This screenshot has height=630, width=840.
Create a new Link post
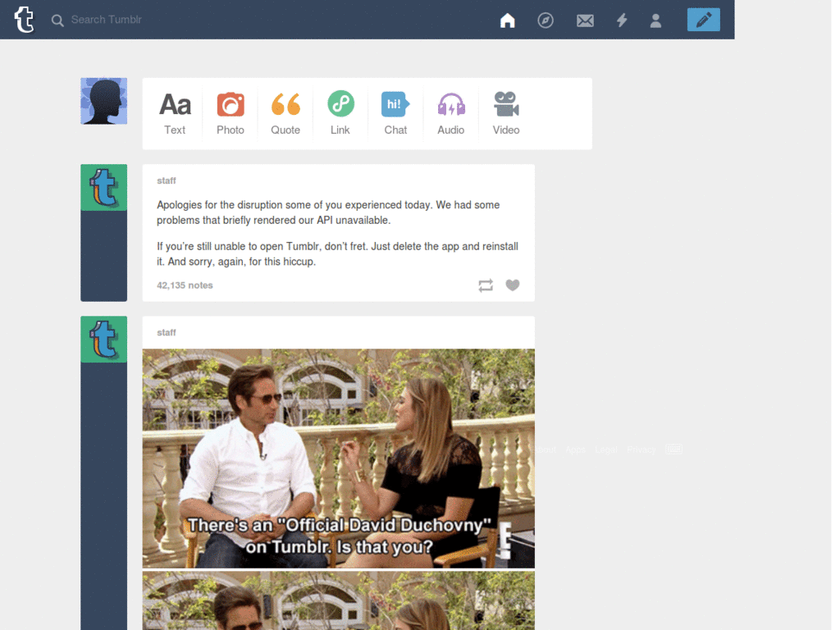tap(340, 113)
